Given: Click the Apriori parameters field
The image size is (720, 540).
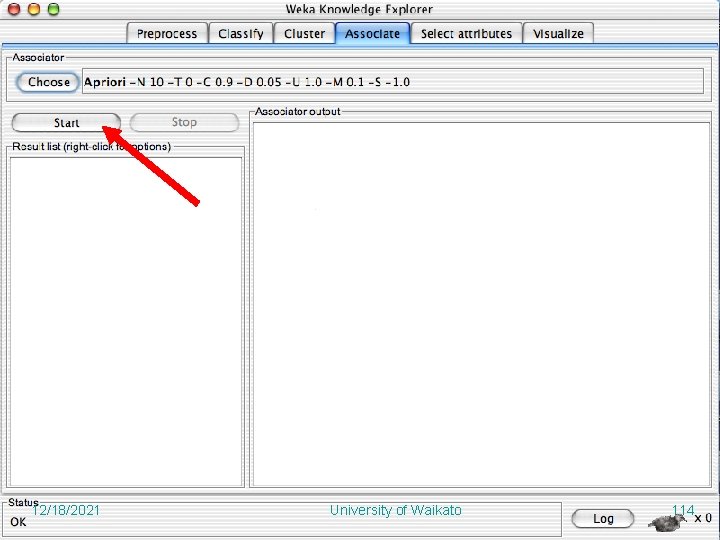Looking at the screenshot, I should tap(393, 82).
